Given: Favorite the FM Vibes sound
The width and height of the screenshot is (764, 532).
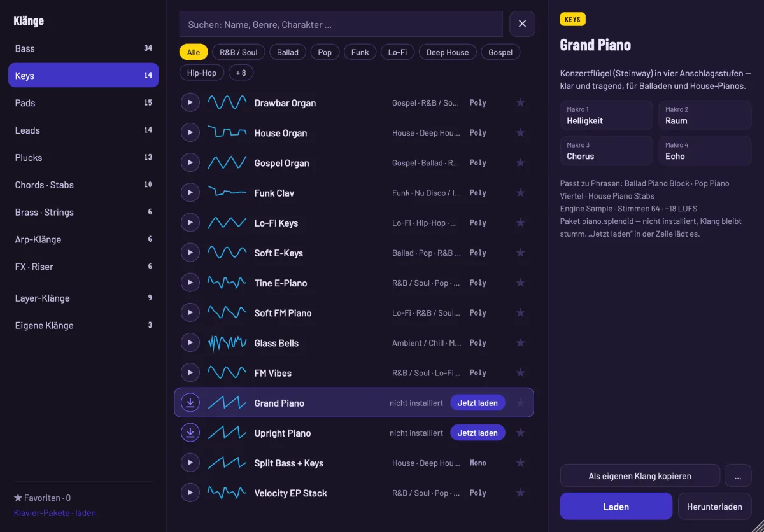Looking at the screenshot, I should point(520,372).
